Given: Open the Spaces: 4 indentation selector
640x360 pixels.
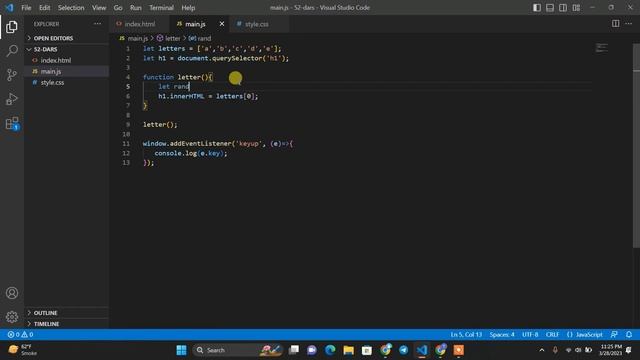Looking at the screenshot, I should 502,334.
